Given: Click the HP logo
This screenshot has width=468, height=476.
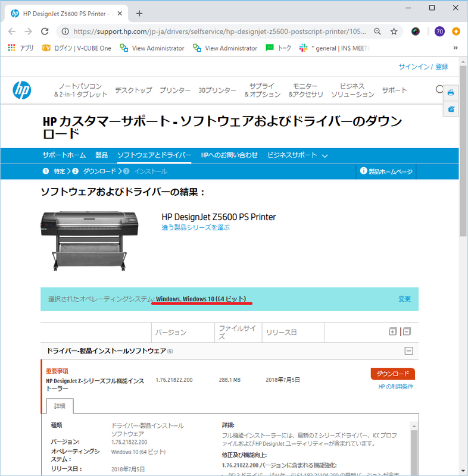Looking at the screenshot, I should [22, 90].
